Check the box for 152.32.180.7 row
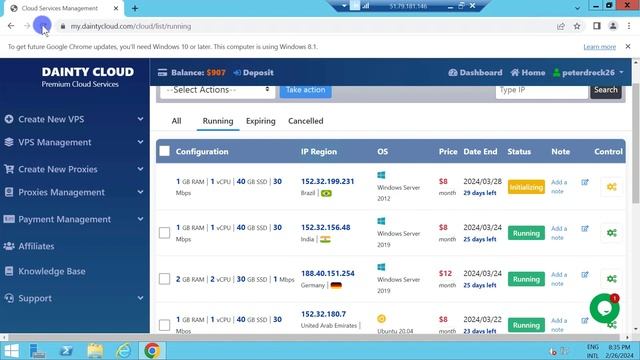The width and height of the screenshot is (640, 360). tap(164, 325)
